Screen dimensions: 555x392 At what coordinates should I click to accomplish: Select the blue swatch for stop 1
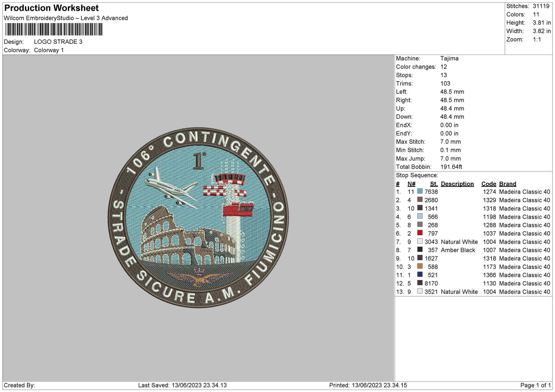[420, 191]
